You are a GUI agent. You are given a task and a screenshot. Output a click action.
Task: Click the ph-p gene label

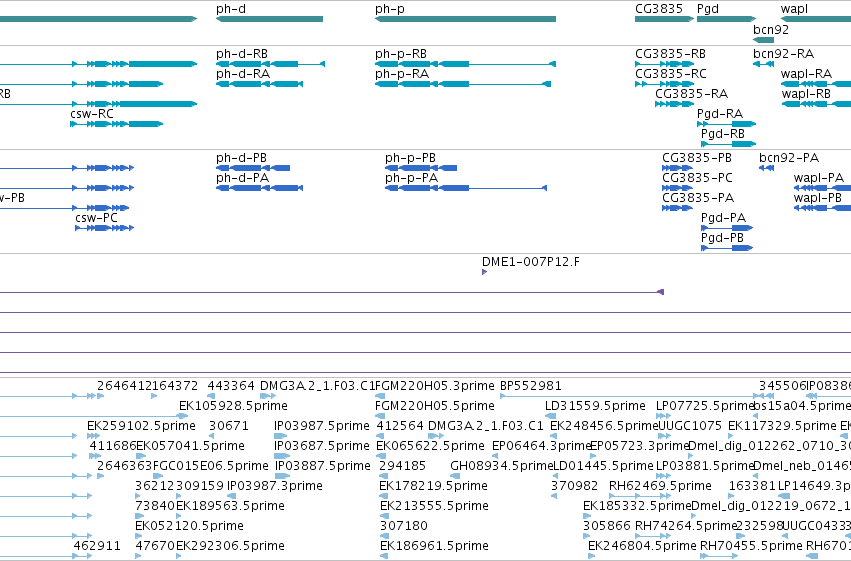(x=389, y=9)
